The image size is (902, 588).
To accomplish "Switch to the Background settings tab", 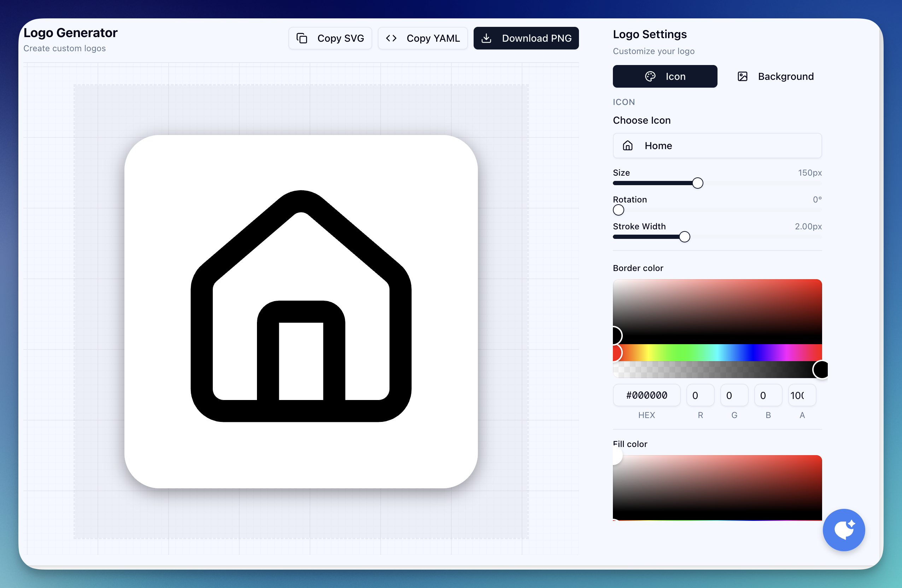I will pos(775,76).
